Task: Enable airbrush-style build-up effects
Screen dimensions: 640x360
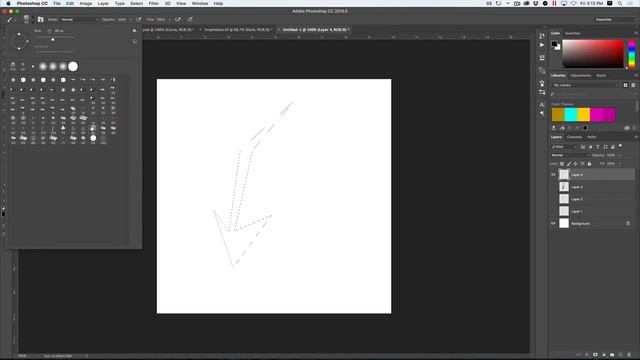Action: click(x=178, y=19)
